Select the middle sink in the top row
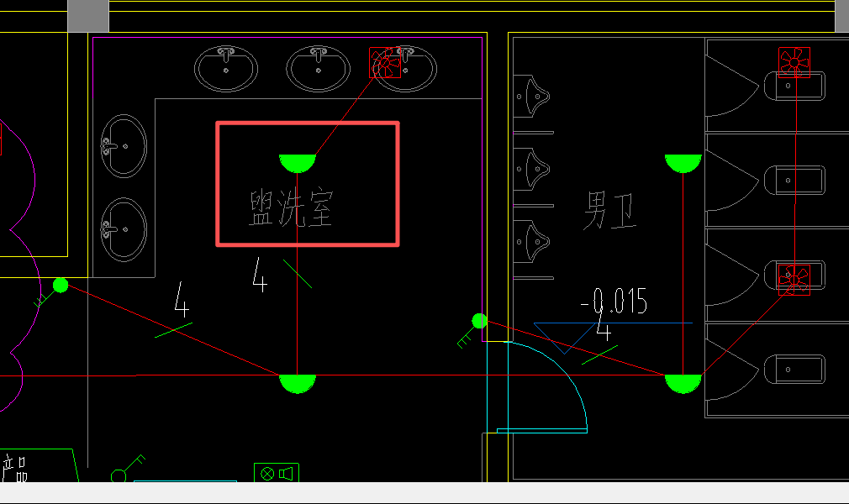 [x=318, y=69]
